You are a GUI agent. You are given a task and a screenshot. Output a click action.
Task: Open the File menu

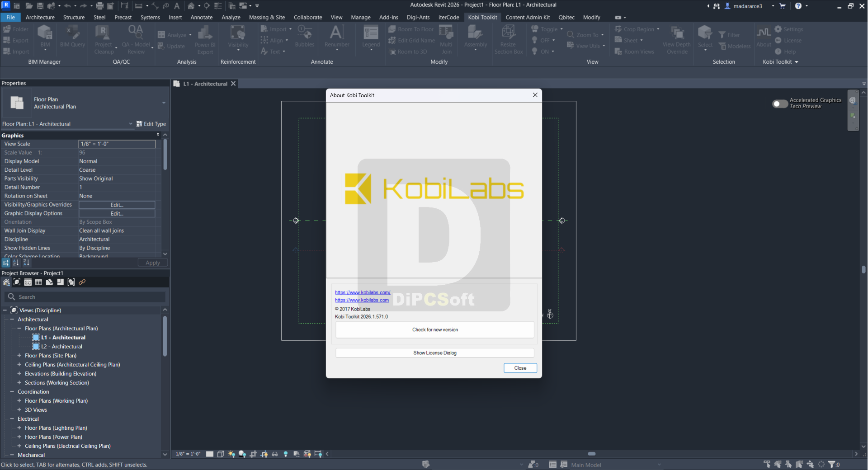click(10, 17)
